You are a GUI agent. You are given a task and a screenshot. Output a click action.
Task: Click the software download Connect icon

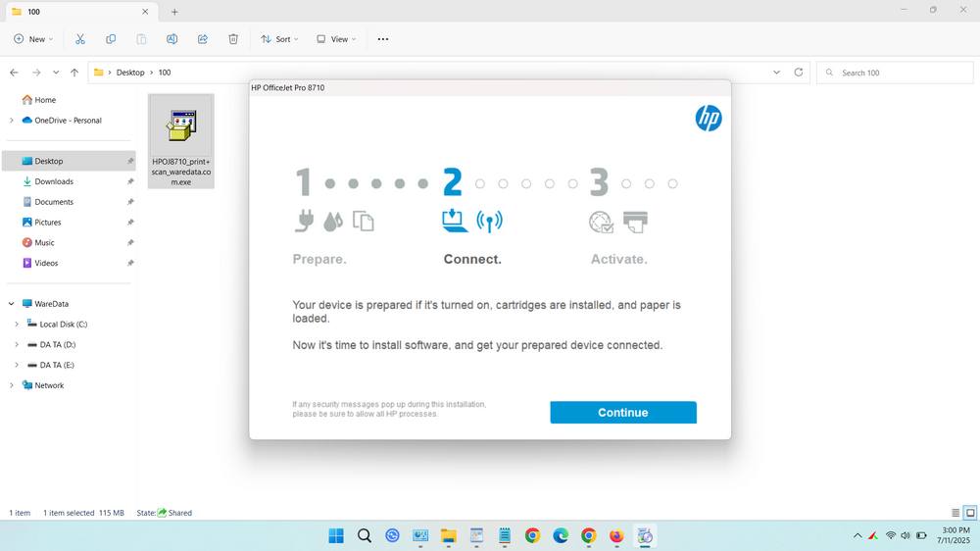455,221
